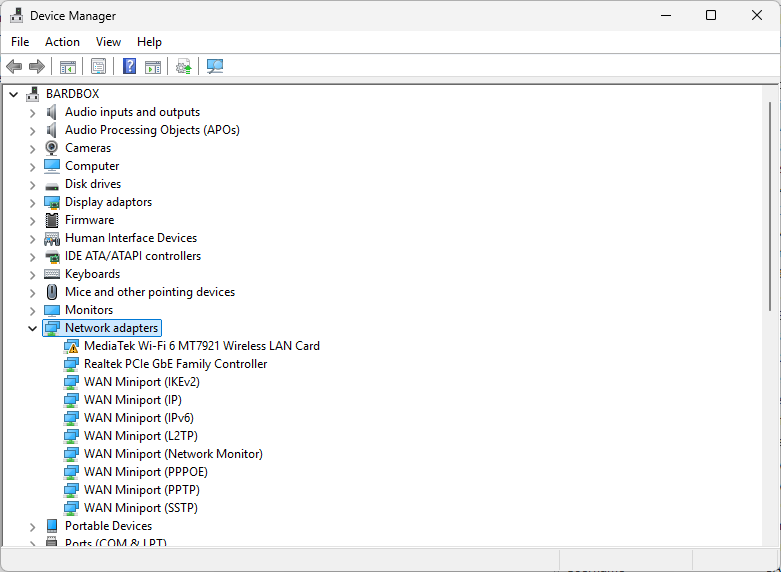Select WAN Miniport (SSTP) device

140,507
